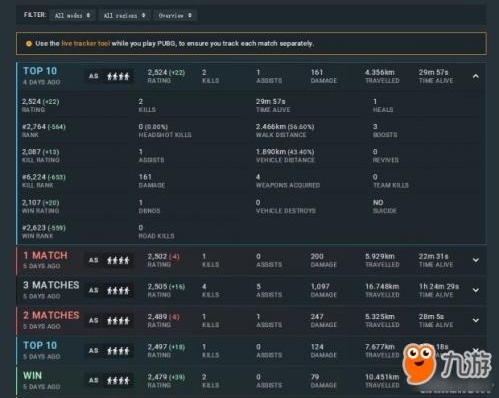
Task: Click the 1,097 damage in 3 MATCHES row
Action: pyautogui.click(x=320, y=287)
